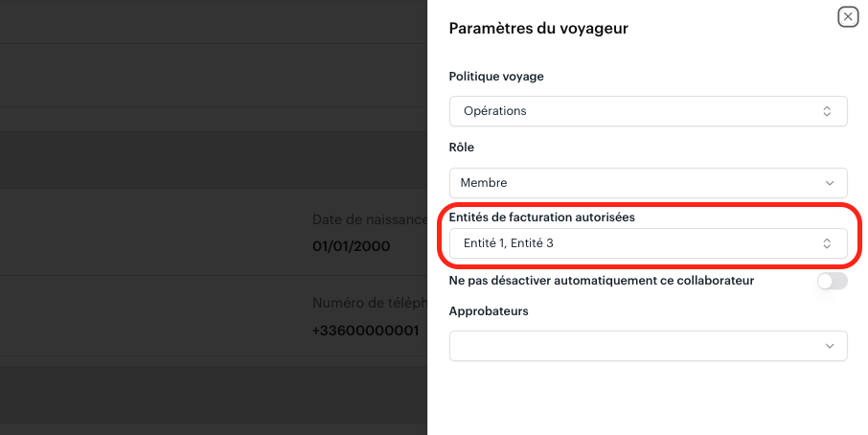Click the +33600000001 phone number value
The width and height of the screenshot is (868, 435).
365,331
